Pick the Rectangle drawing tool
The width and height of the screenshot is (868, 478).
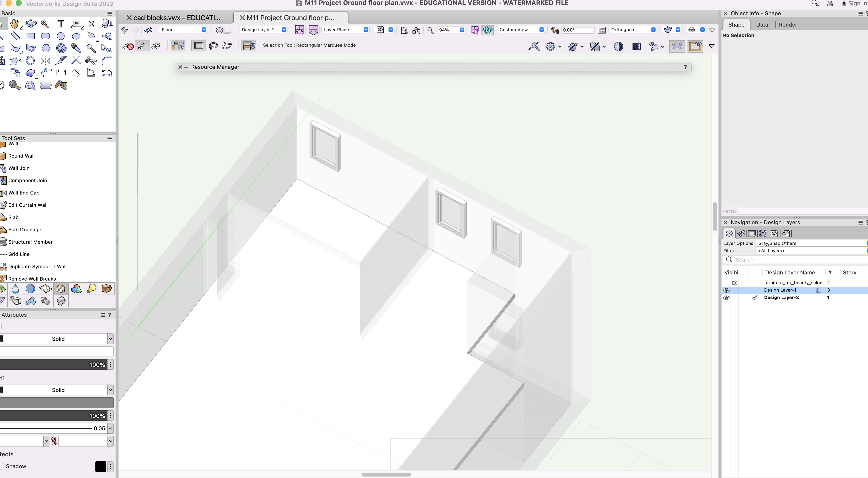31,36
